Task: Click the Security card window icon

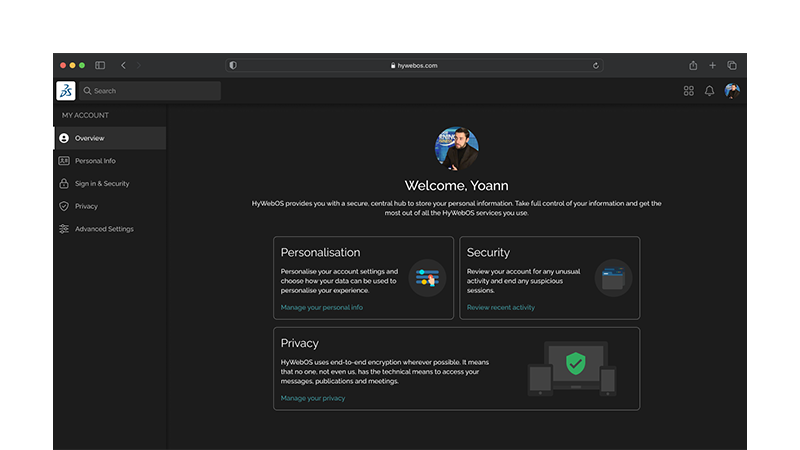Action: 613,278
